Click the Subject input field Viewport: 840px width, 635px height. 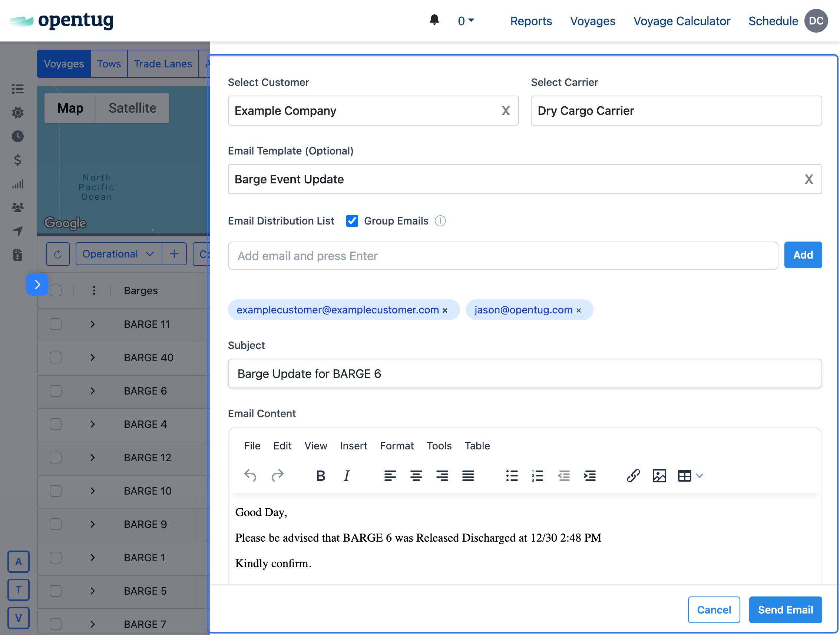pos(525,373)
